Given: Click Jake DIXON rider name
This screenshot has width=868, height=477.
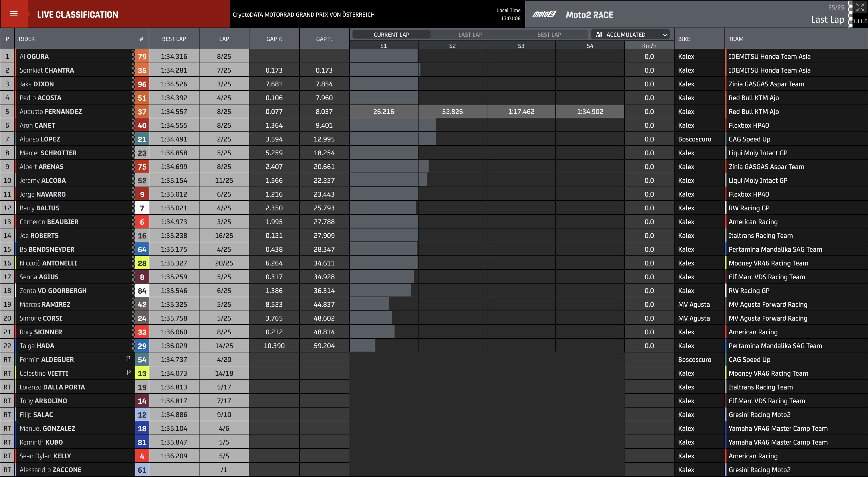Looking at the screenshot, I should coord(37,84).
